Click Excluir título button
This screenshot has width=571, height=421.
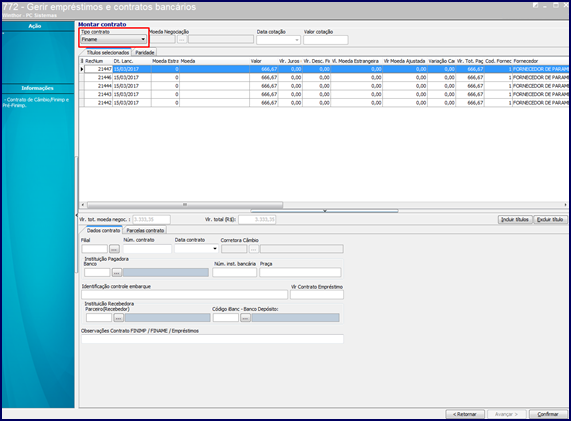[x=550, y=219]
